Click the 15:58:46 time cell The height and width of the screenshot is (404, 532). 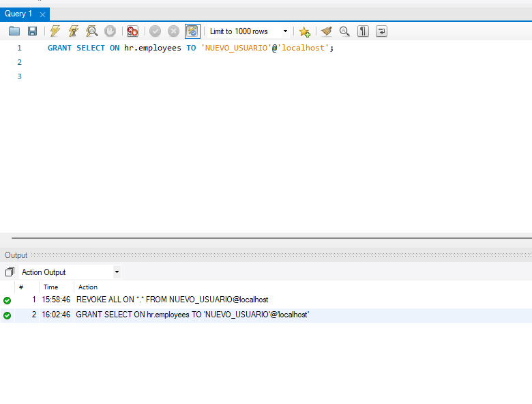56,300
